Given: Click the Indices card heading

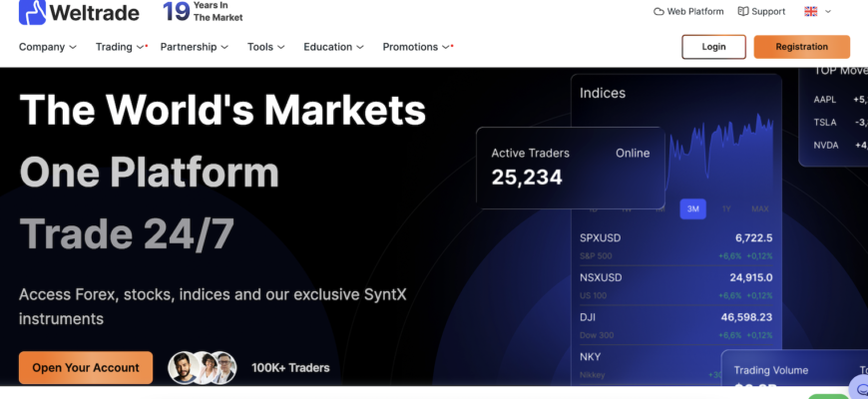Looking at the screenshot, I should [x=603, y=93].
